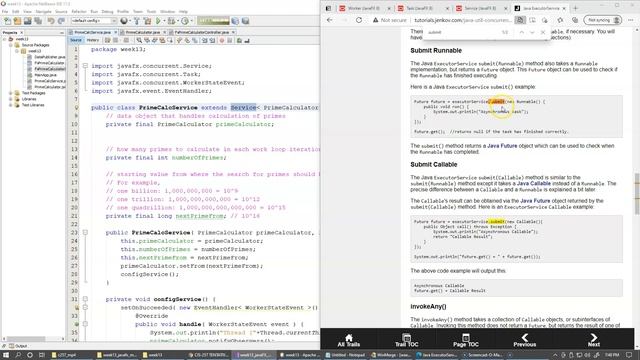Close the PrimeCalcService.java editor tab
This screenshot has height=360, width=640.
(x=116, y=32)
